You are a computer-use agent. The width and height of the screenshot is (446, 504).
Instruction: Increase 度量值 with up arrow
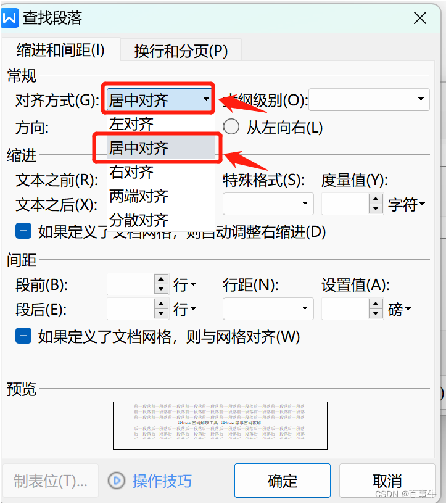click(x=376, y=199)
